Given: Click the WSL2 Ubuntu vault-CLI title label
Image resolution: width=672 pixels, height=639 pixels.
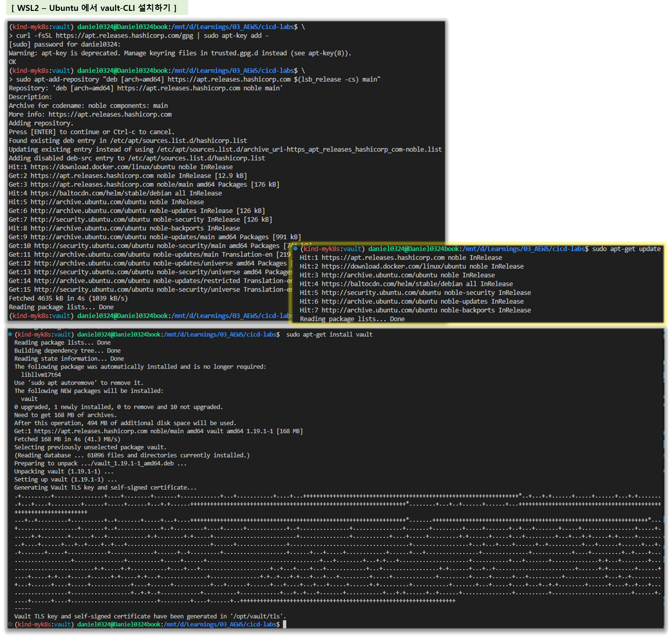Looking at the screenshot, I should coord(94,8).
